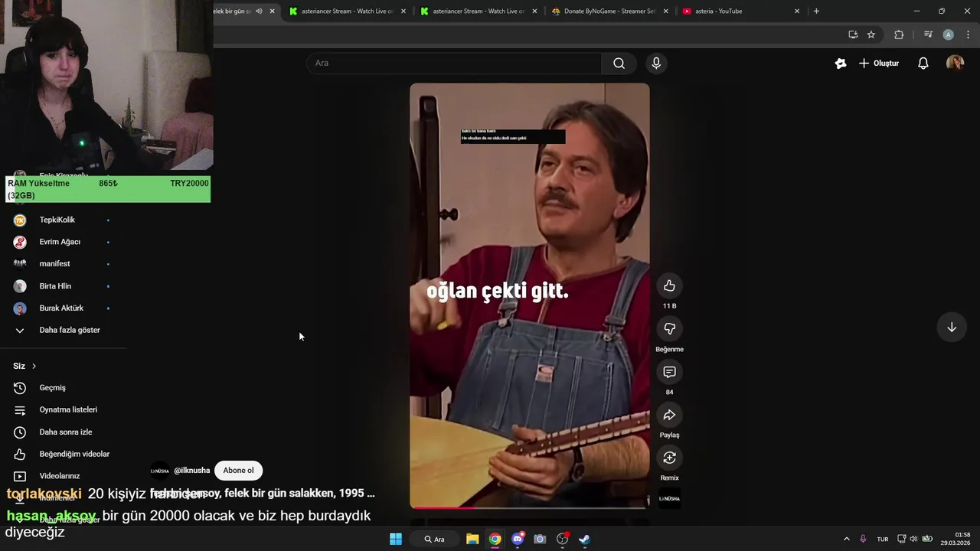
Task: Open OBS from the taskbar
Action: (x=563, y=539)
